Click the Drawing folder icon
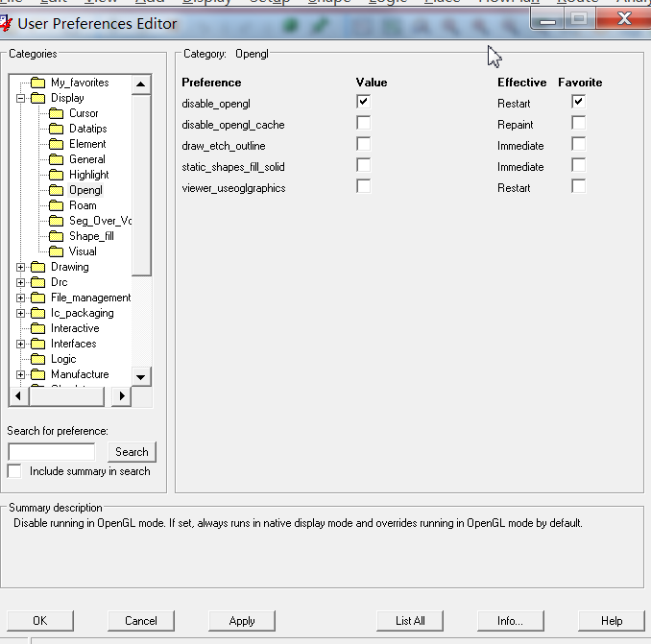The image size is (651, 644). pos(37,267)
